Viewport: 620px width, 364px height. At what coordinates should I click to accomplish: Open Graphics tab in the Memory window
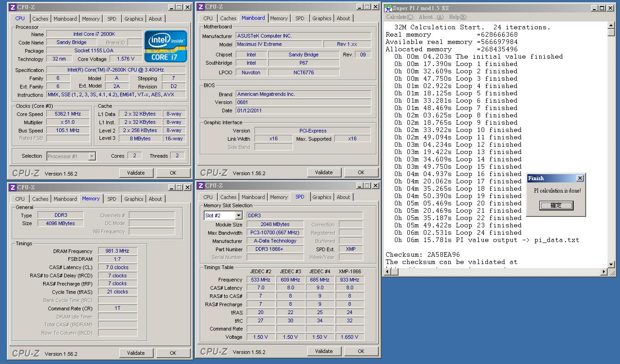(x=134, y=199)
